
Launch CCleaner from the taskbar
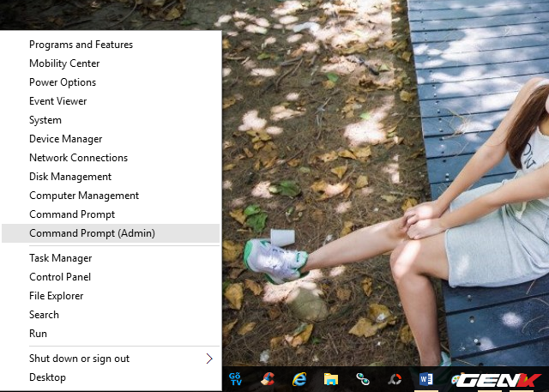pyautogui.click(x=268, y=379)
